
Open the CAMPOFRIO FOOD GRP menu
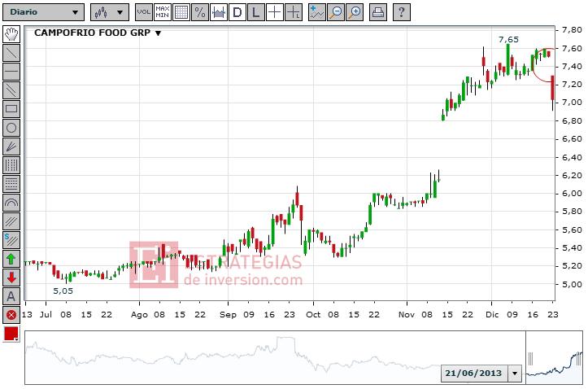(98, 33)
